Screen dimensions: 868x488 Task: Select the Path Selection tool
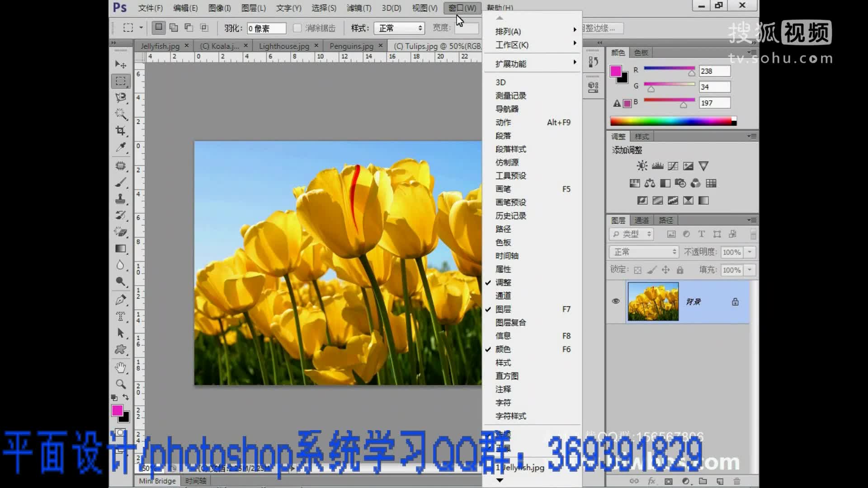pyautogui.click(x=120, y=333)
